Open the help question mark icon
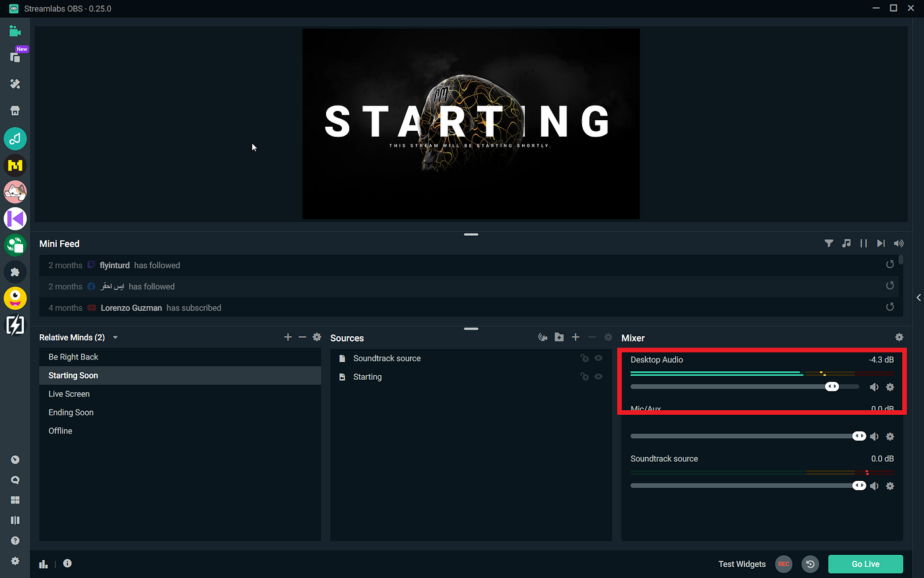The width and height of the screenshot is (924, 578). [15, 540]
